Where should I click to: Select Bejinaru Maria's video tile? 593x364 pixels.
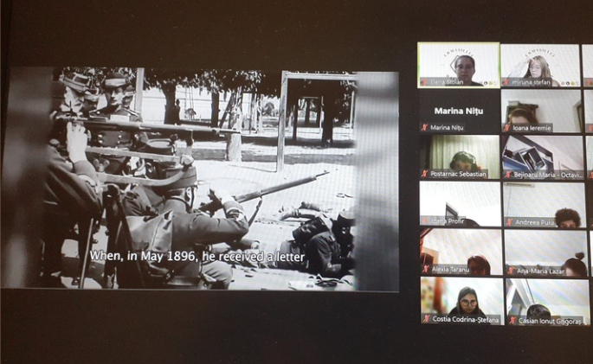543,157
